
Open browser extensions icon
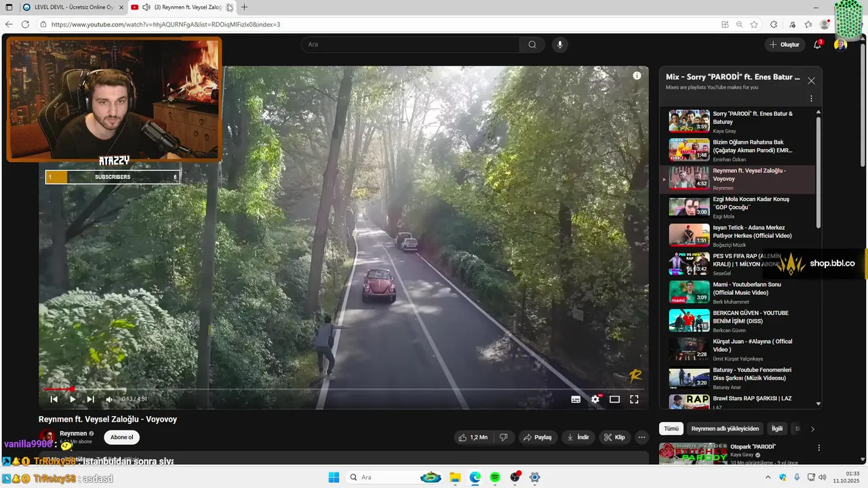(774, 24)
